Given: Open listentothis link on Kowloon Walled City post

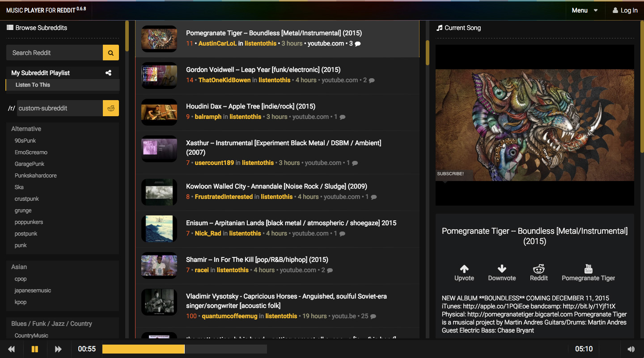Looking at the screenshot, I should pos(277,197).
